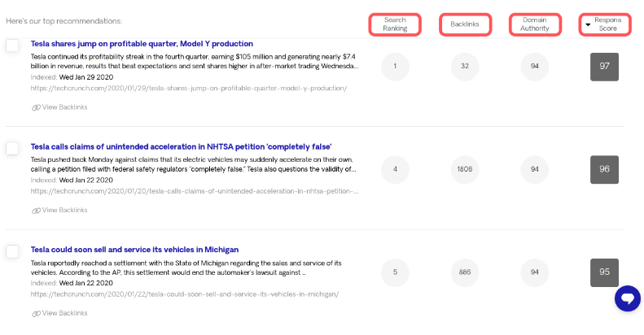Click the link icon beside second View Backlinks

coord(36,211)
